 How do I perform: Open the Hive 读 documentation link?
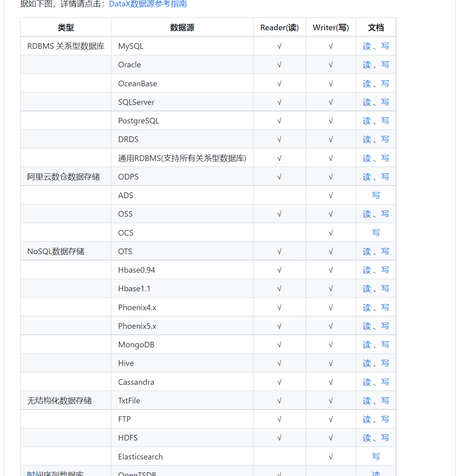[x=367, y=363]
